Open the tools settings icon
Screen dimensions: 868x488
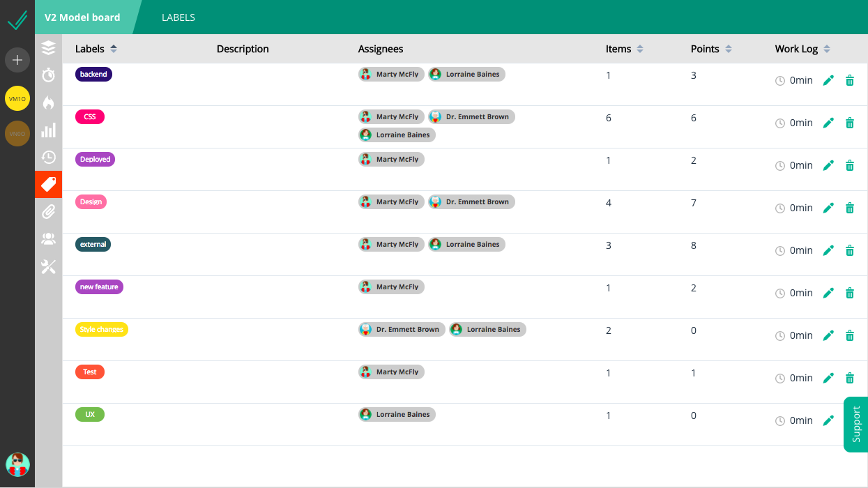pyautogui.click(x=48, y=266)
